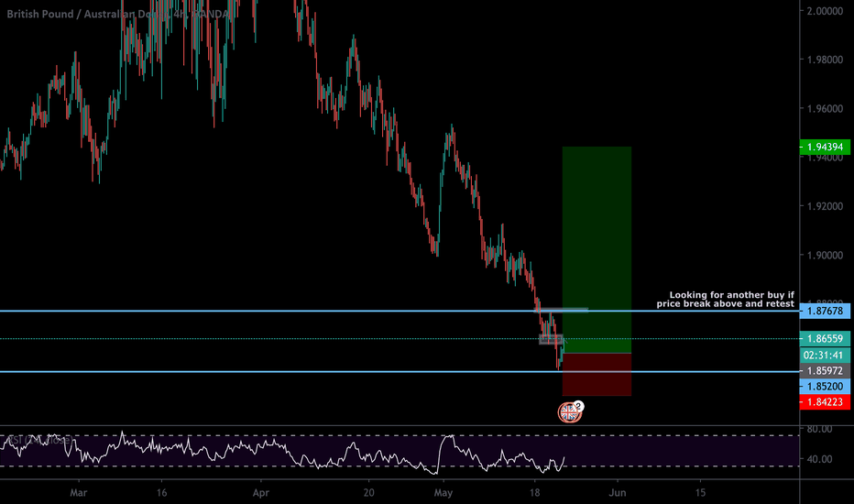Select the red 1.84223 stop-loss price label

825,402
